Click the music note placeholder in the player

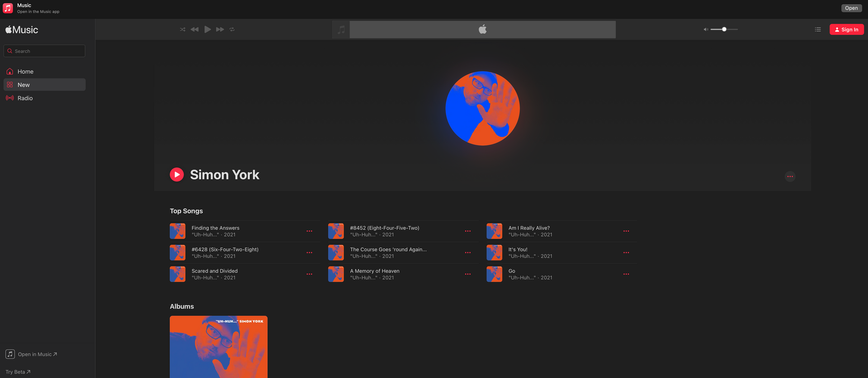coord(341,29)
